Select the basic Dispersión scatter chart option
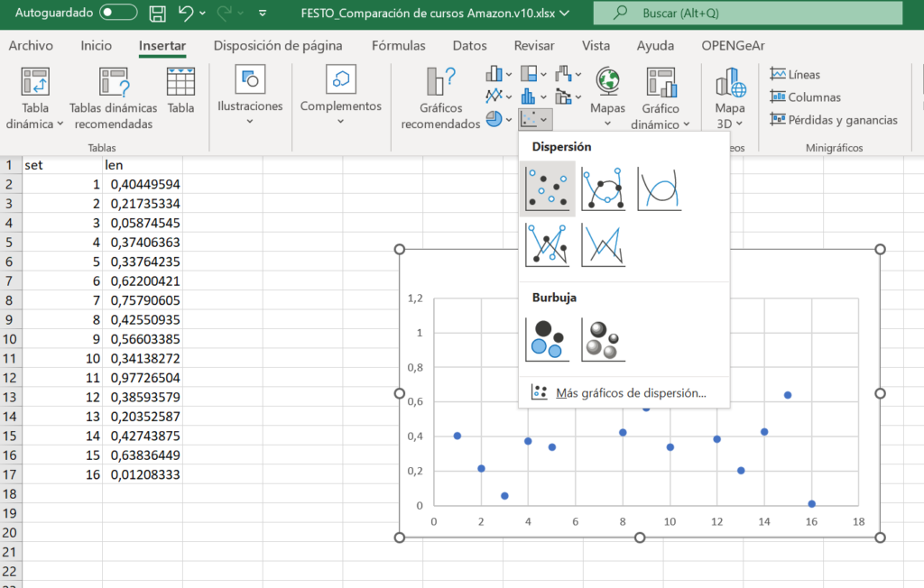924x588 pixels. click(x=548, y=189)
